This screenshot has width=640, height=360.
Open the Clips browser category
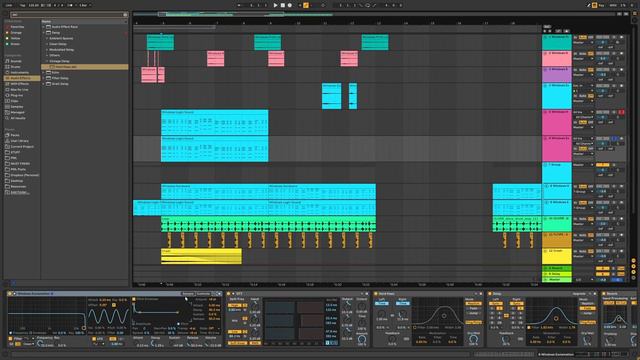[x=15, y=101]
